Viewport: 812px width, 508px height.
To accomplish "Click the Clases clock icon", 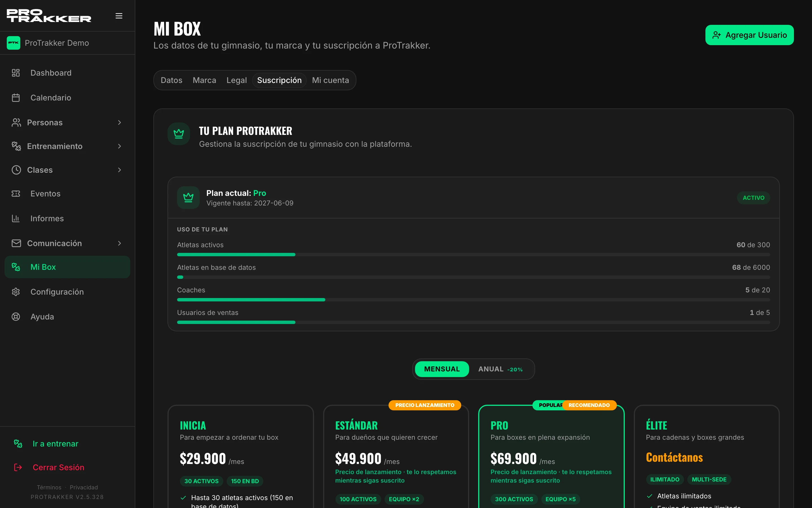I will [x=16, y=170].
